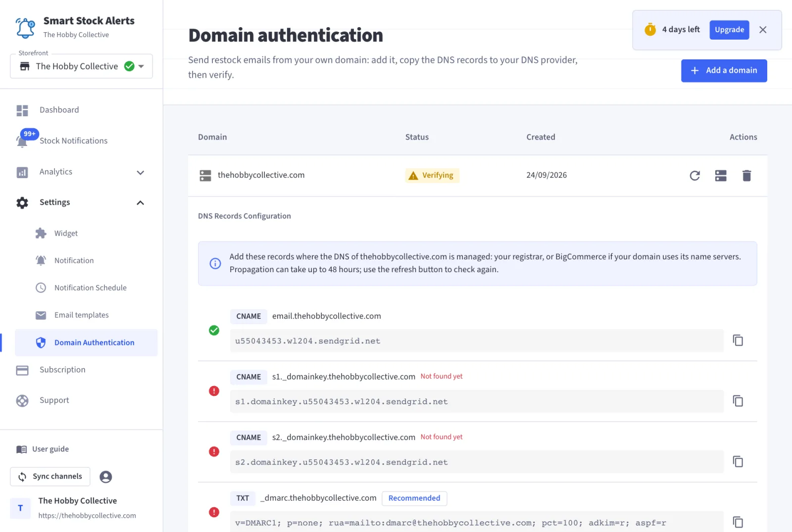Click the Sync channels button
Screen dimensions: 792x532
point(50,477)
